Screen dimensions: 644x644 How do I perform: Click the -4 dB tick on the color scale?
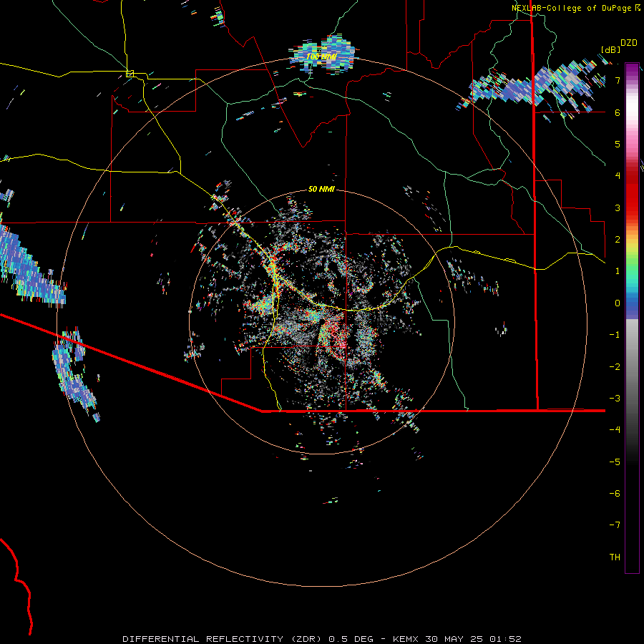[615, 430]
